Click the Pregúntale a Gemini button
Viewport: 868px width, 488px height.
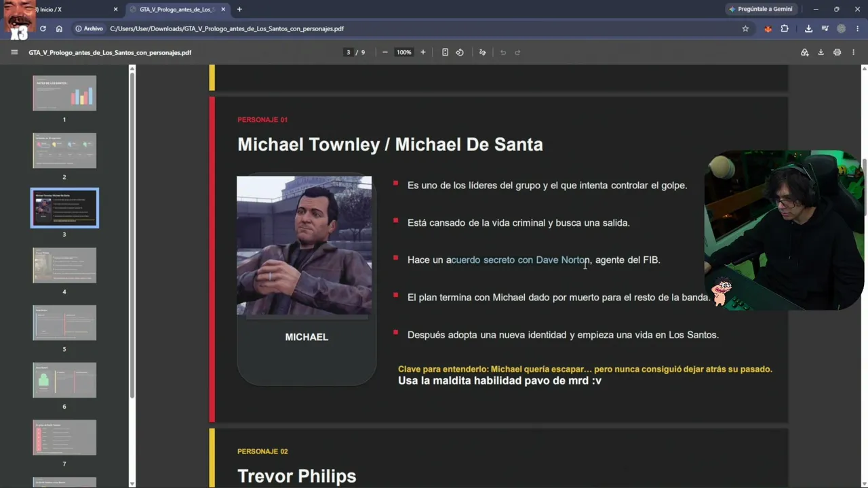coord(759,9)
